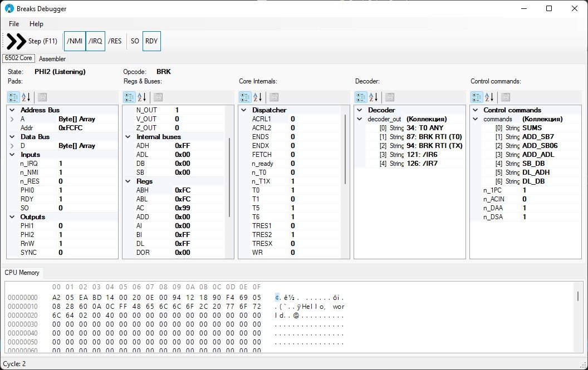Expand the A Byte[] Array row
The width and height of the screenshot is (588, 370).
pyautogui.click(x=12, y=119)
